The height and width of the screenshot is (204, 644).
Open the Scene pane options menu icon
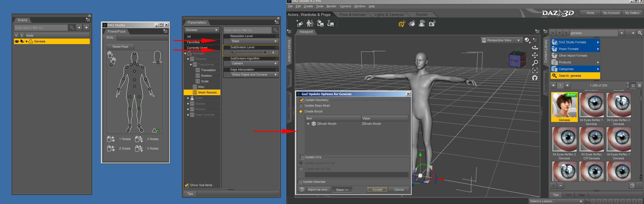(x=88, y=20)
